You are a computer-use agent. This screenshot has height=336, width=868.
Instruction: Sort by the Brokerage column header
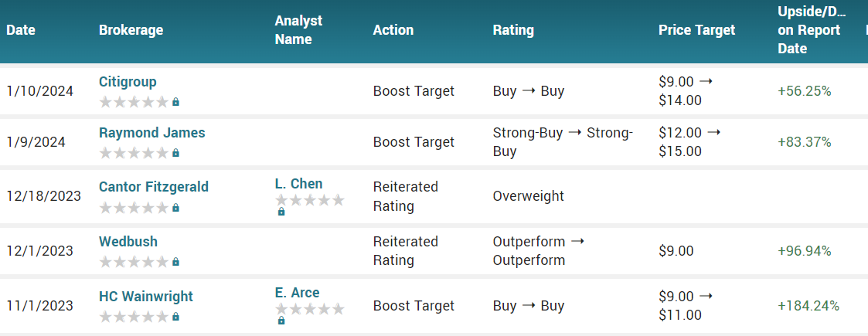(x=131, y=30)
